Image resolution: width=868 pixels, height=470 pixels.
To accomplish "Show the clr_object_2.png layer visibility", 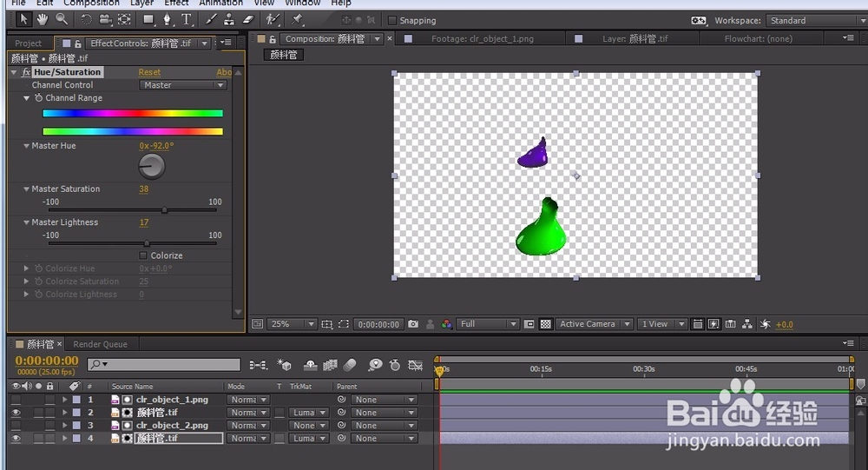I will (x=16, y=426).
